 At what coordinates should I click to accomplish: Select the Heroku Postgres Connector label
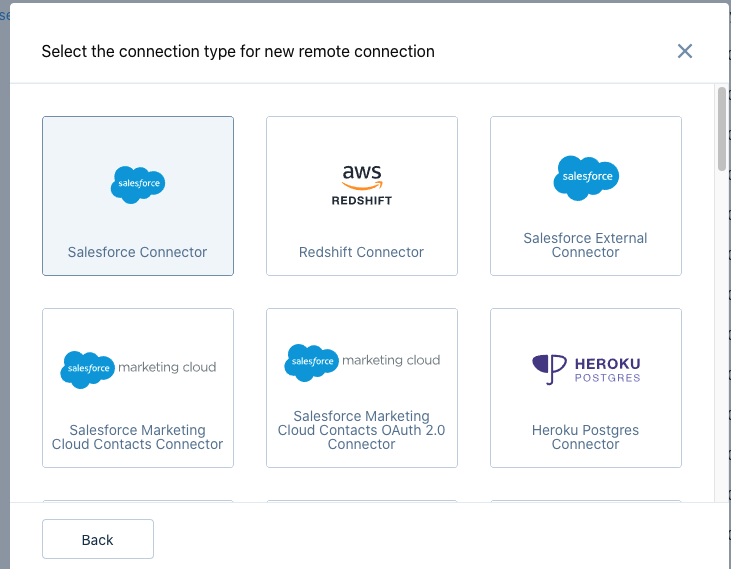pyautogui.click(x=586, y=437)
